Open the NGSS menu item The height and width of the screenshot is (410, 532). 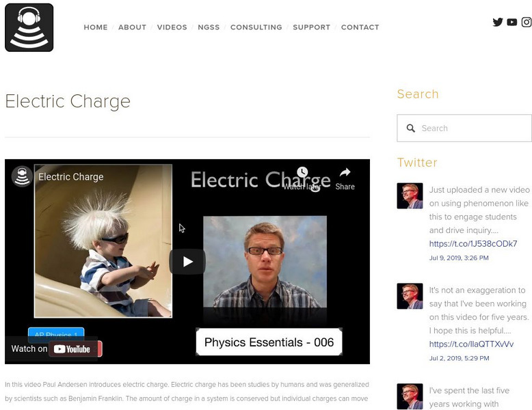tap(209, 27)
